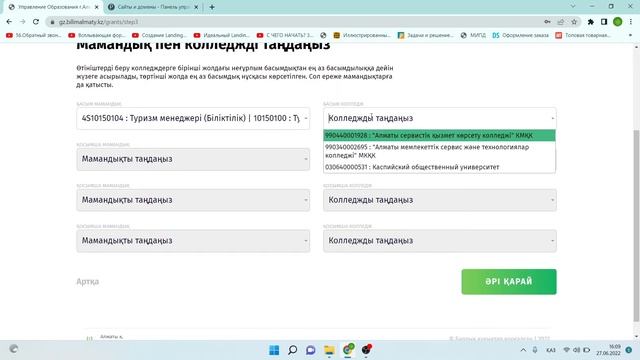Switch to the Сайты и домены tab

[x=153, y=7]
